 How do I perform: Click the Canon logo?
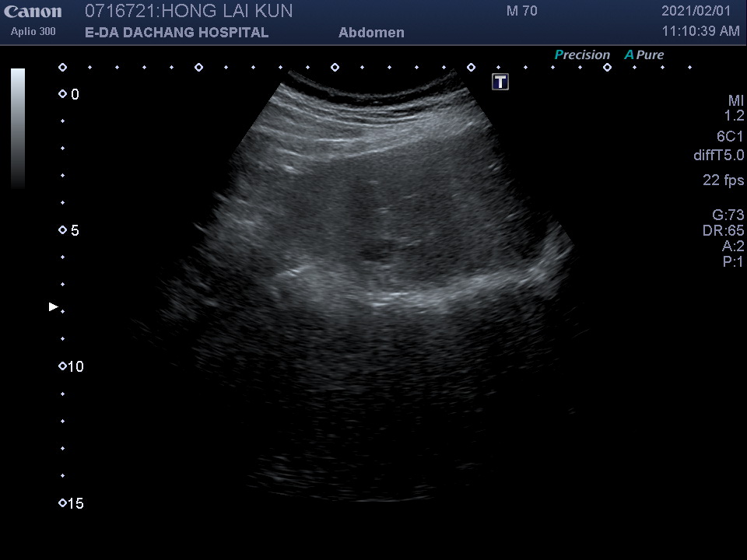pos(33,12)
